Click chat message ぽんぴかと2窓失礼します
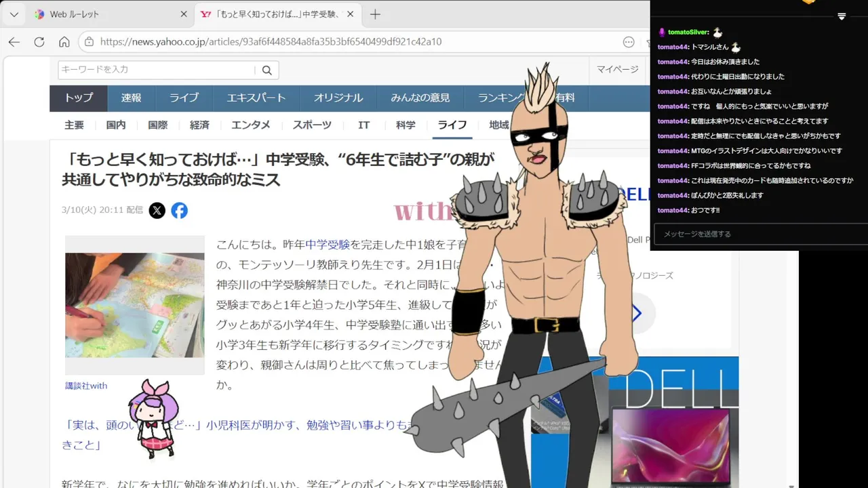Screen dimensions: 868x488 727,195
